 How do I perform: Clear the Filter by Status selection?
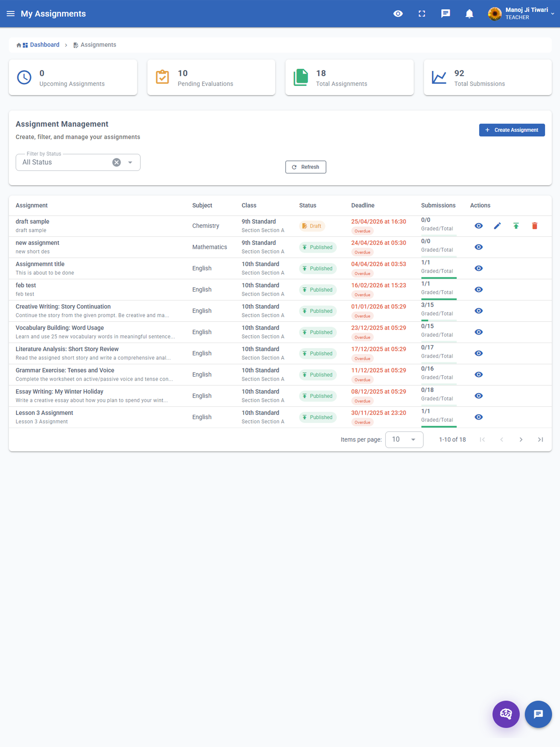click(x=116, y=162)
